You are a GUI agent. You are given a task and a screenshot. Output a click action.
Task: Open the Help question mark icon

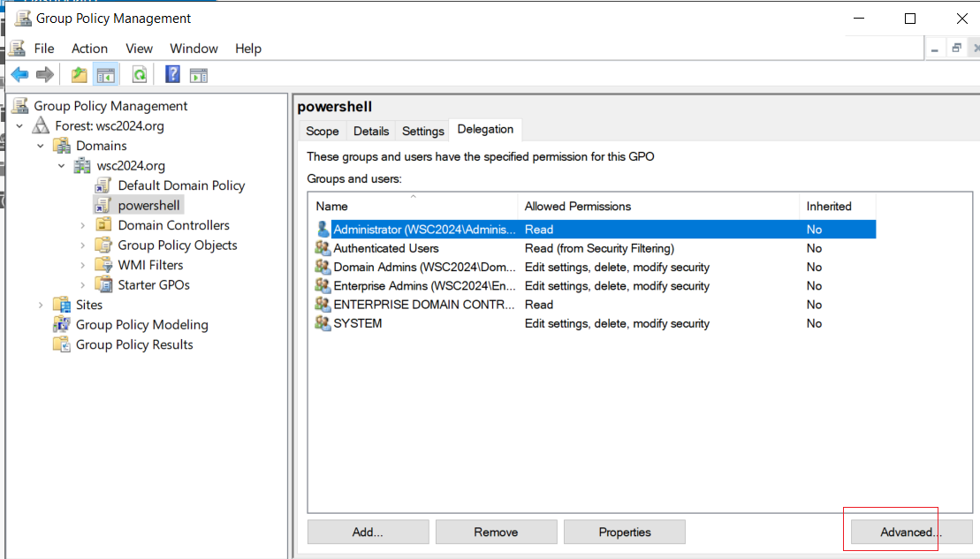click(172, 75)
